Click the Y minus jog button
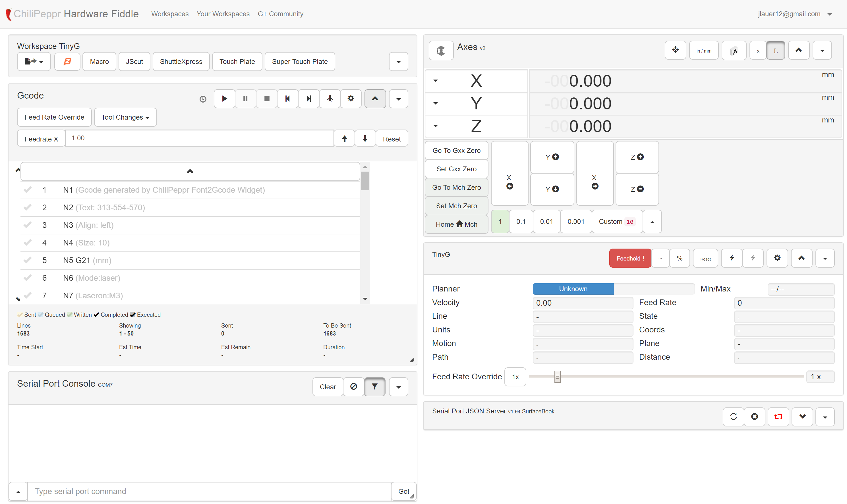847x504 pixels. 552,189
